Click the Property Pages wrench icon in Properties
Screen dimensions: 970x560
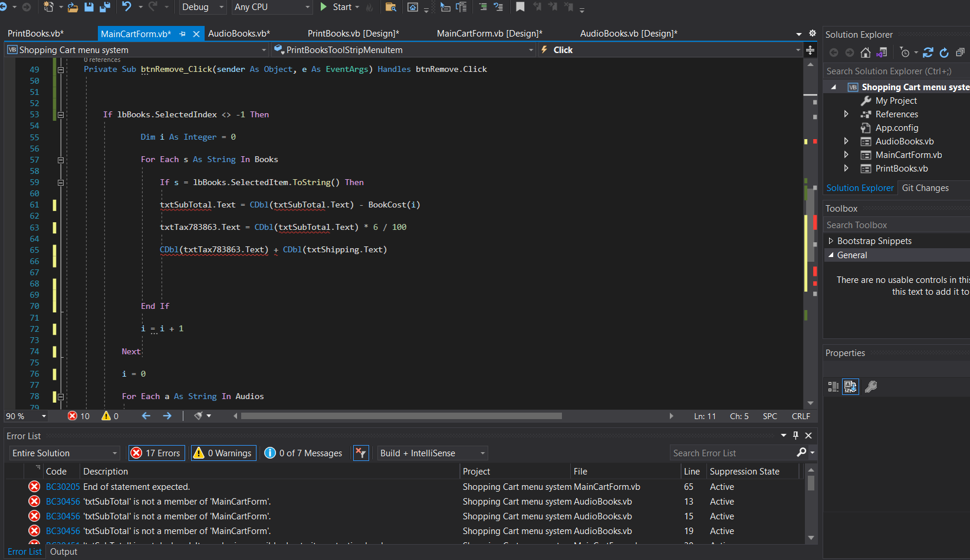(x=871, y=387)
